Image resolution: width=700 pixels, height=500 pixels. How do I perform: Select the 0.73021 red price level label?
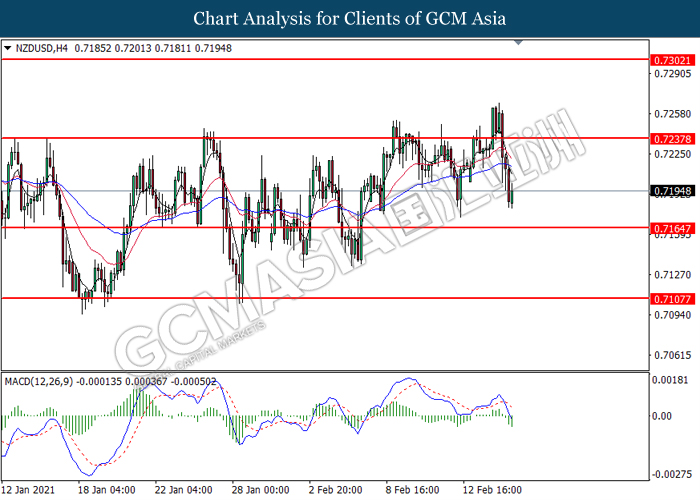pos(673,60)
